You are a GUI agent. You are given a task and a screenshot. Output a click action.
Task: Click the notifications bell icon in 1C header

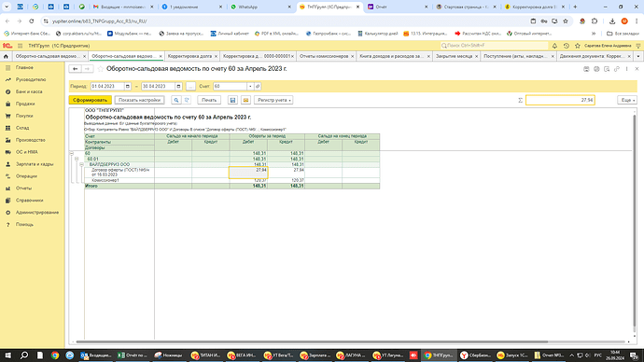click(x=554, y=46)
